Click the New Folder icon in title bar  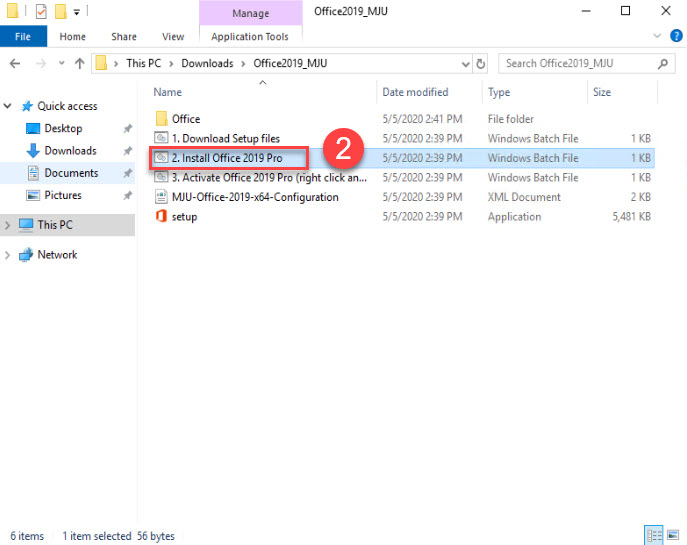[x=62, y=12]
